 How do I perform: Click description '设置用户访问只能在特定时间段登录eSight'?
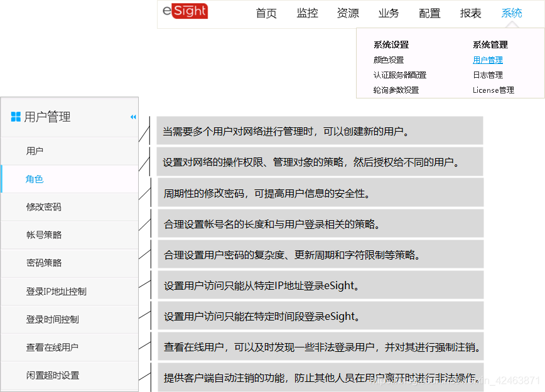pyautogui.click(x=320, y=316)
